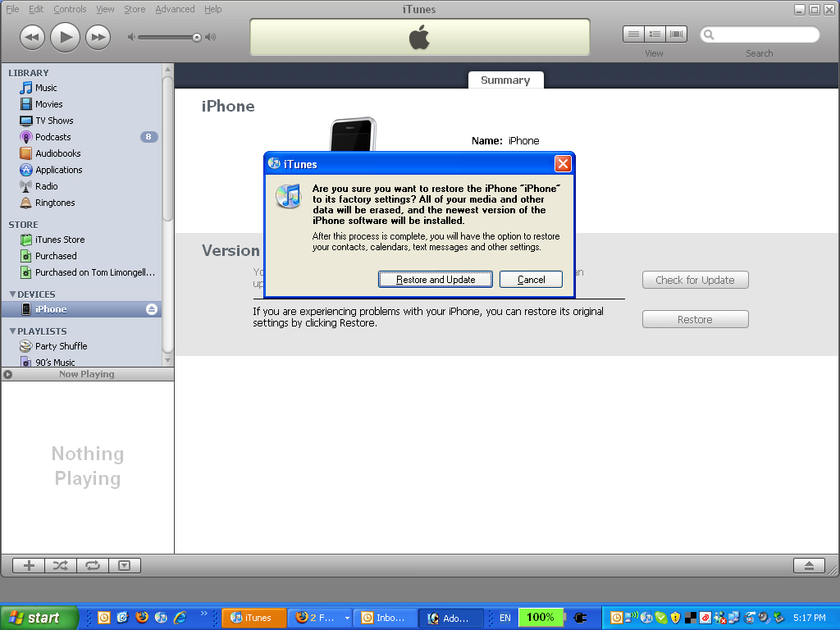This screenshot has height=630, width=840.
Task: Click Restore and Update in the dialog
Action: 436,279
